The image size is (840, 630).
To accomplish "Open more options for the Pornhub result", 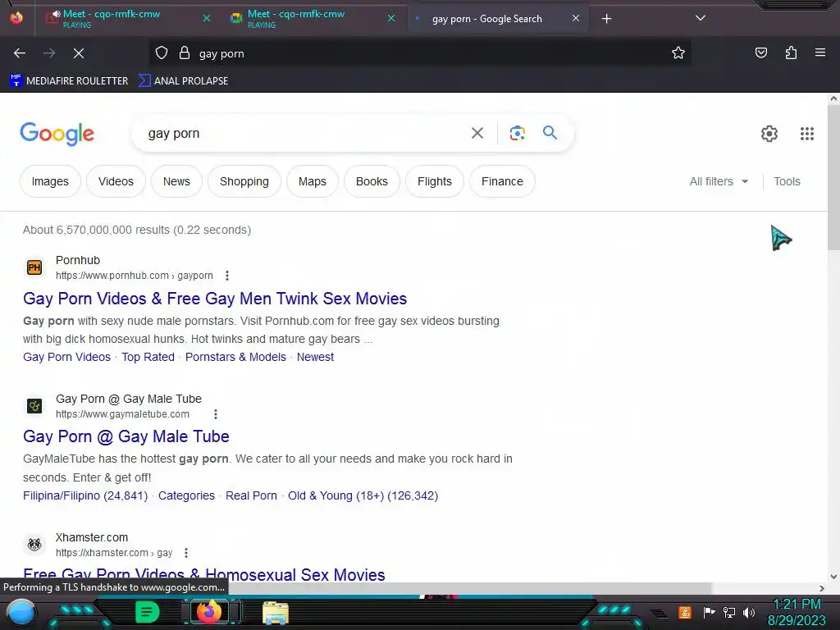I will click(x=227, y=276).
